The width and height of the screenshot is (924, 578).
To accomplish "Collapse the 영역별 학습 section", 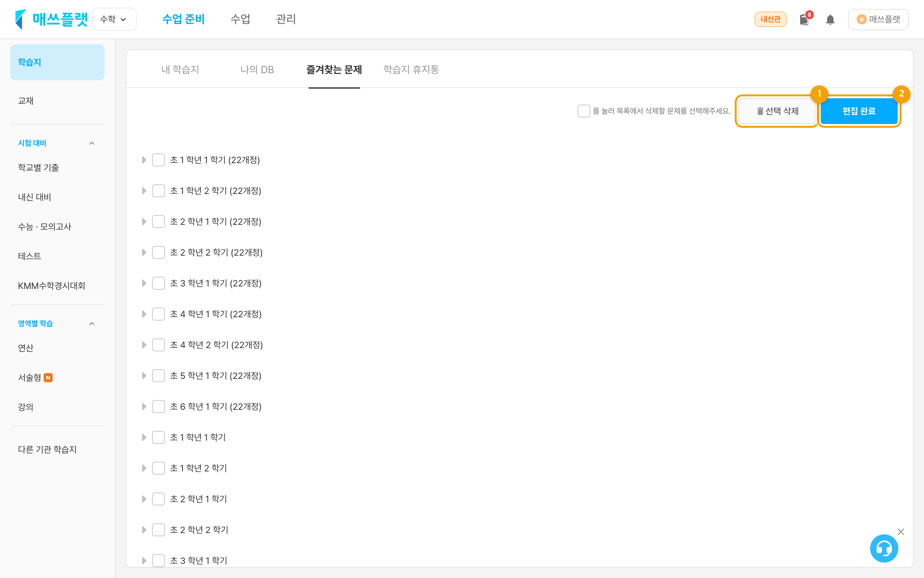I will point(92,324).
